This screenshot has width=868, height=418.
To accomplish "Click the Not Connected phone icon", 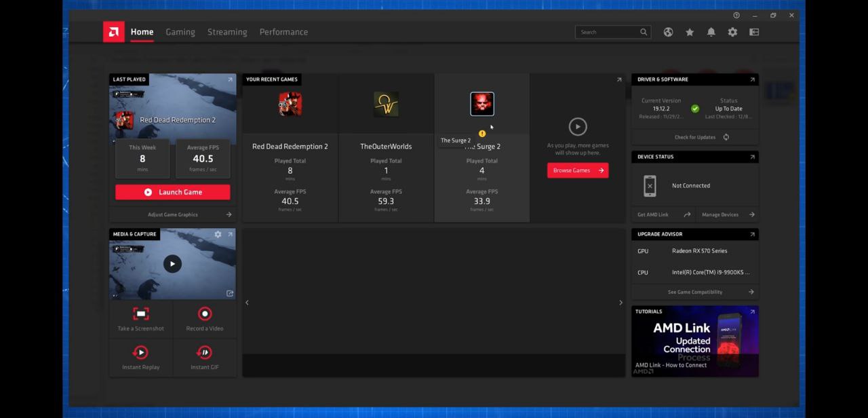I will tap(650, 185).
